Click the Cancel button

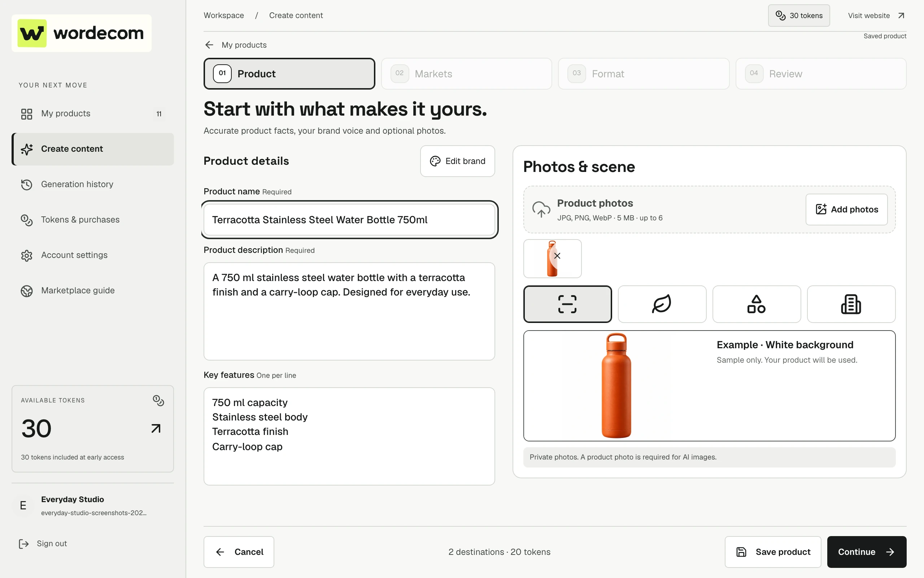[x=239, y=552]
